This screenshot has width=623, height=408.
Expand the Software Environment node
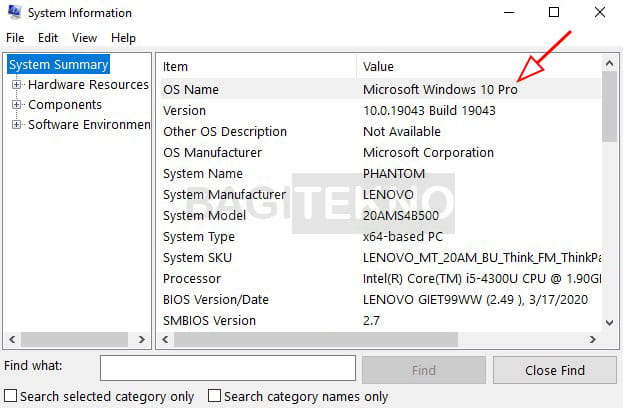(x=16, y=124)
